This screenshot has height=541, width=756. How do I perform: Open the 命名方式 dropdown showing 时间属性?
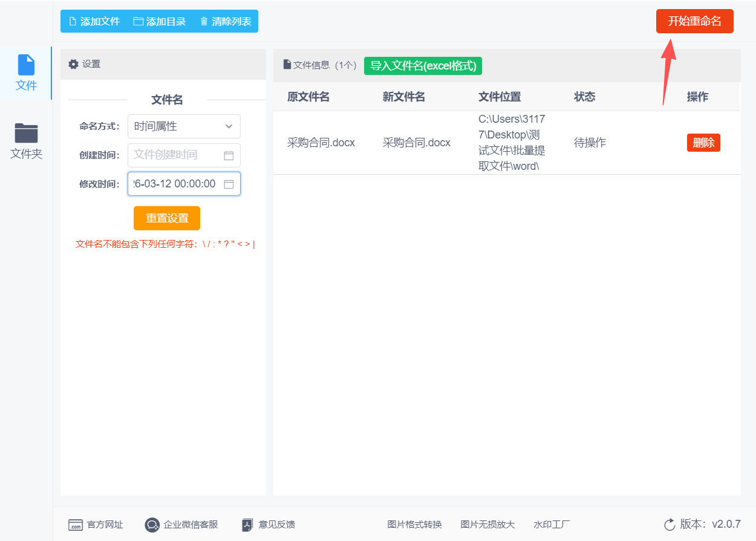click(x=184, y=126)
